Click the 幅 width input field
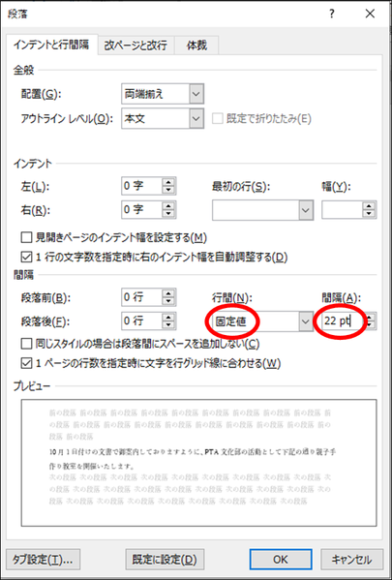The width and height of the screenshot is (392, 580). point(342,210)
